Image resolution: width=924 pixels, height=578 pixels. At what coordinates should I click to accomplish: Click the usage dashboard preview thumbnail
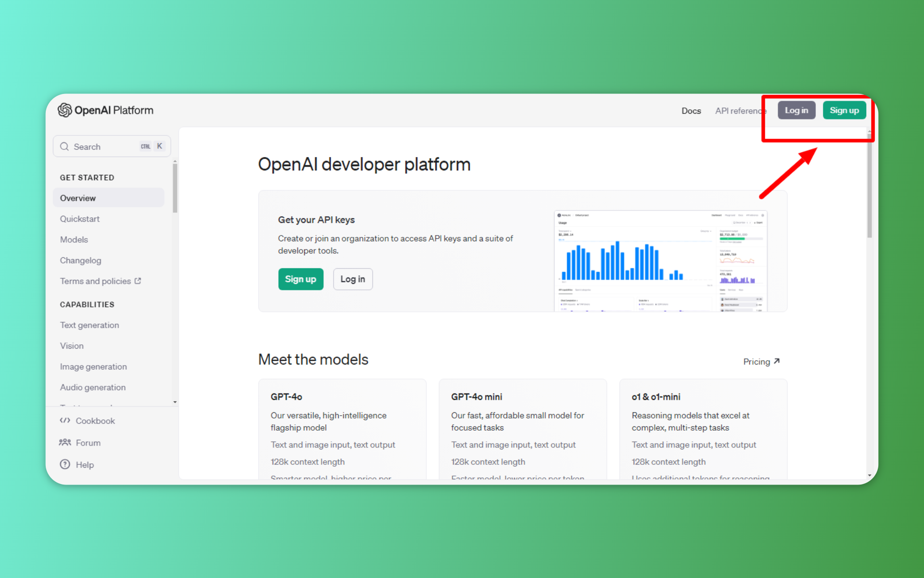(660, 261)
